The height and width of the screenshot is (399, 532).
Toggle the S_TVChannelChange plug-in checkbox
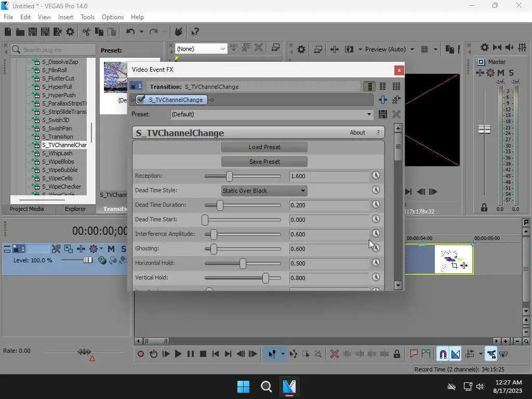tap(141, 100)
